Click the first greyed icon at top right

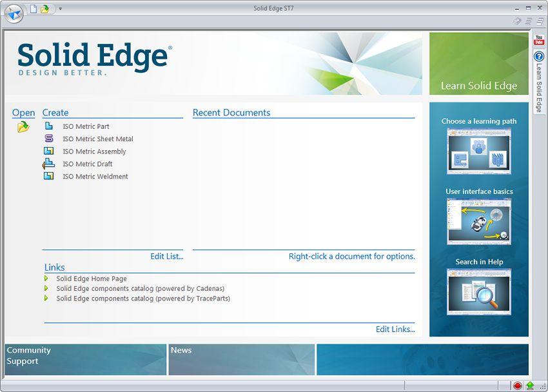pyautogui.click(x=518, y=21)
